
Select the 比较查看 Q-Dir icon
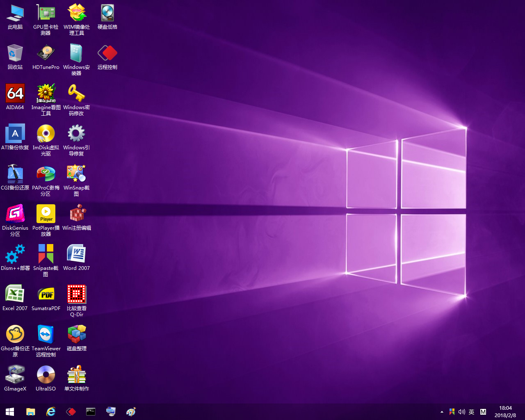tap(77, 301)
